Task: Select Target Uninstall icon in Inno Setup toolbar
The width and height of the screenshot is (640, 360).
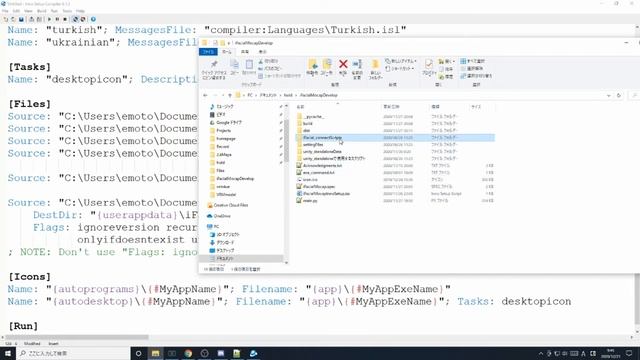Action: pyautogui.click(x=83, y=19)
